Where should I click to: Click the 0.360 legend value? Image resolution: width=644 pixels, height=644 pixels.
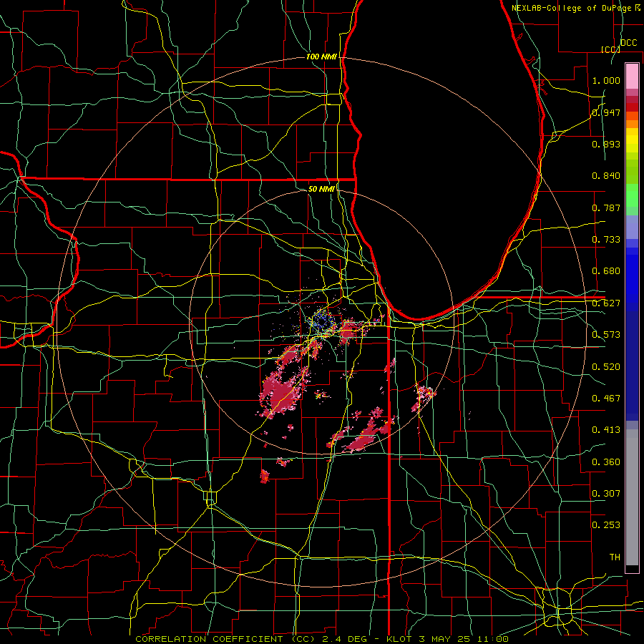click(606, 462)
